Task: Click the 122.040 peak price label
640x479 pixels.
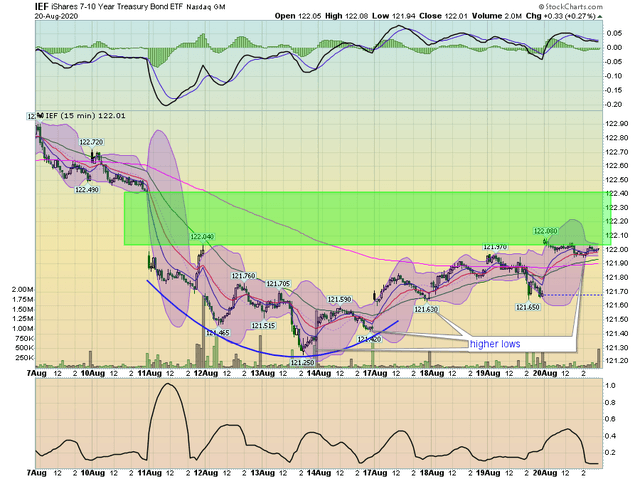Action: point(202,237)
